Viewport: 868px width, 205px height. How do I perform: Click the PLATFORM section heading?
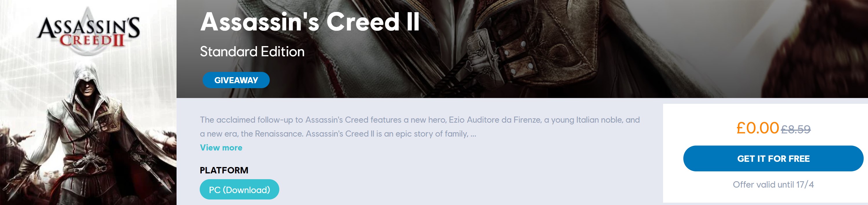tap(224, 170)
